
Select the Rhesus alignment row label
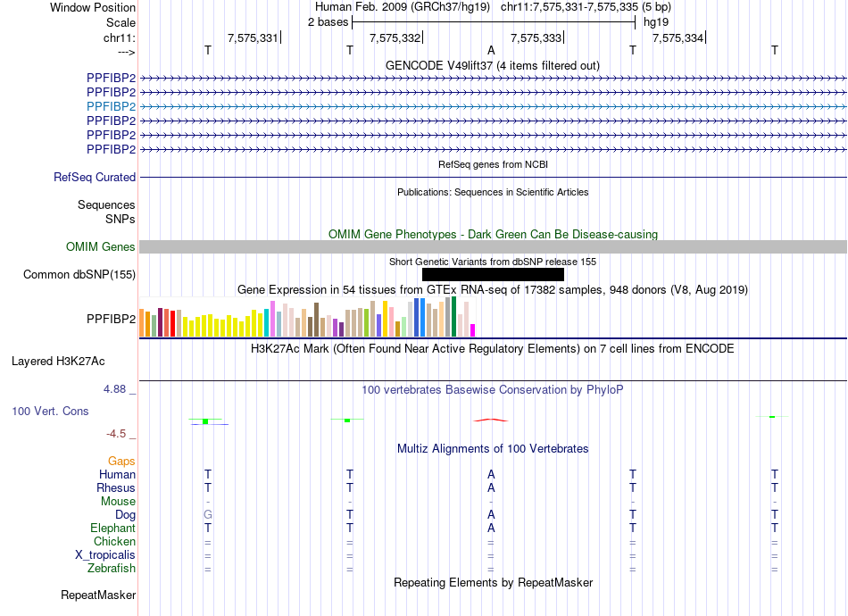[116, 487]
